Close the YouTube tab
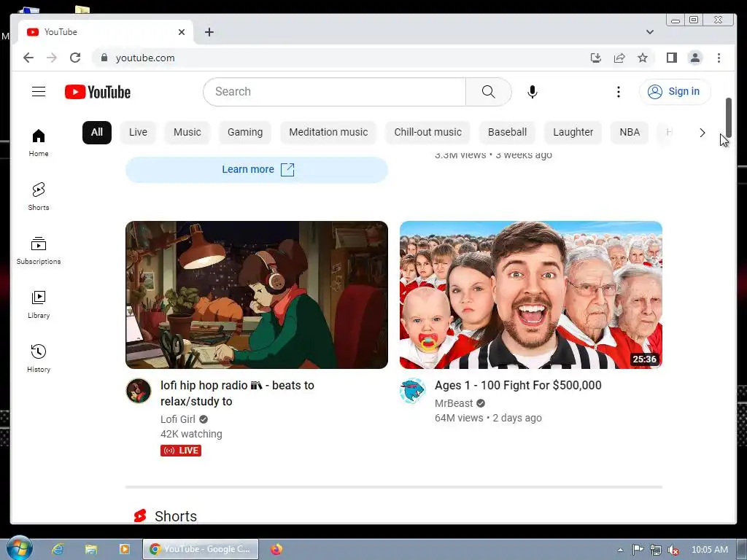This screenshot has height=560, width=747. pyautogui.click(x=182, y=32)
